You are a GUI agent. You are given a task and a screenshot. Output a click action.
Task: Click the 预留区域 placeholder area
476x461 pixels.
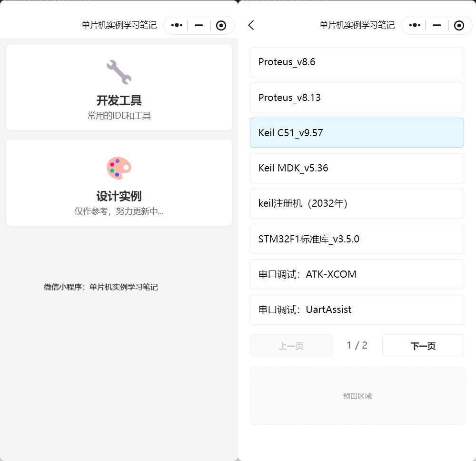(x=357, y=396)
